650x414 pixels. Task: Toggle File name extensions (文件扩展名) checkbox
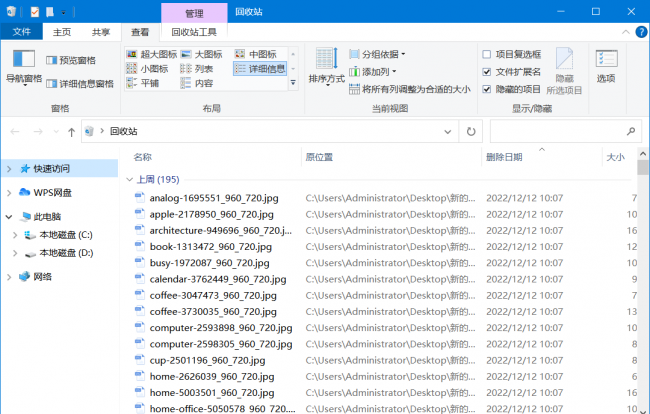487,72
